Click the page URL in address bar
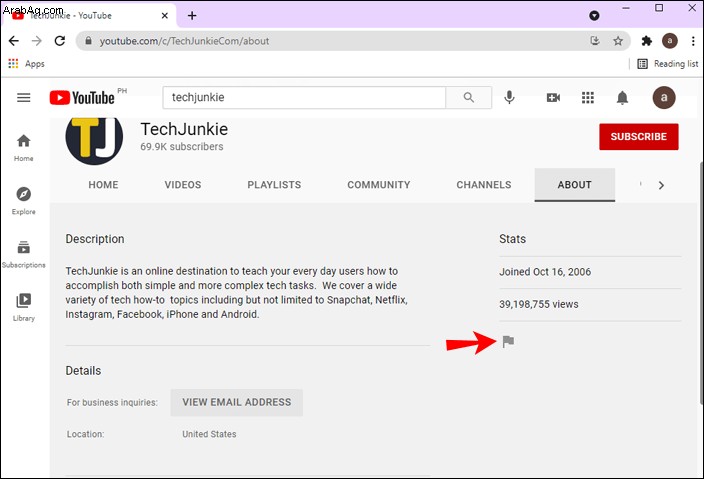Viewport: 704px width, 479px height. point(185,41)
